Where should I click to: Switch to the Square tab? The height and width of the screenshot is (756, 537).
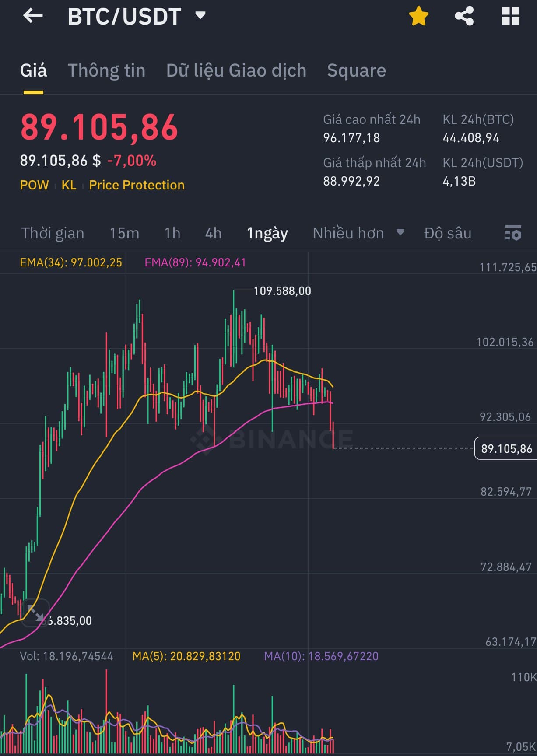[356, 70]
